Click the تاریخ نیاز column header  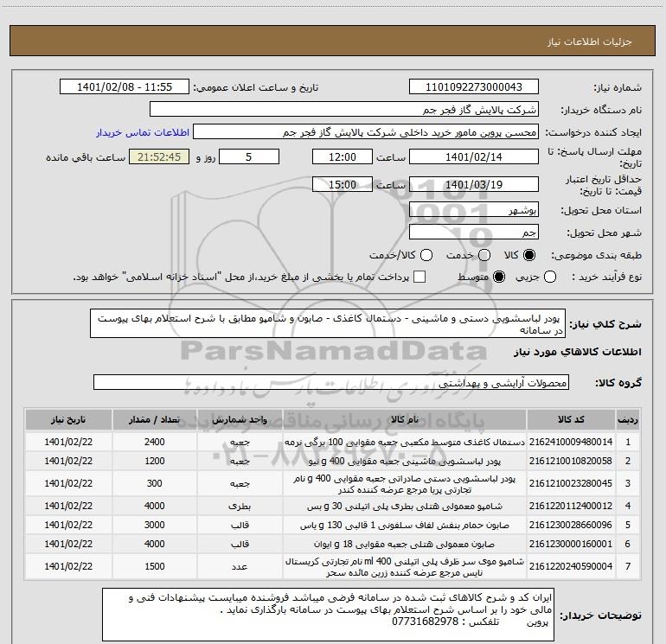tap(68, 419)
